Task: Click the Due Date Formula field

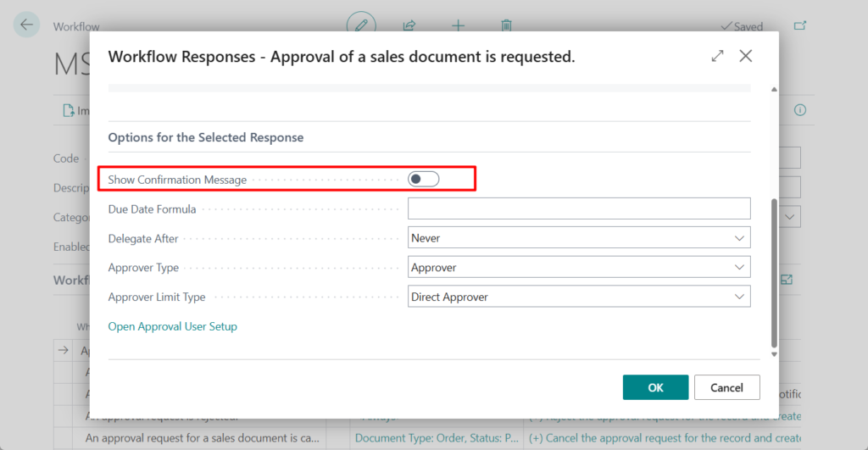Action: (x=579, y=208)
